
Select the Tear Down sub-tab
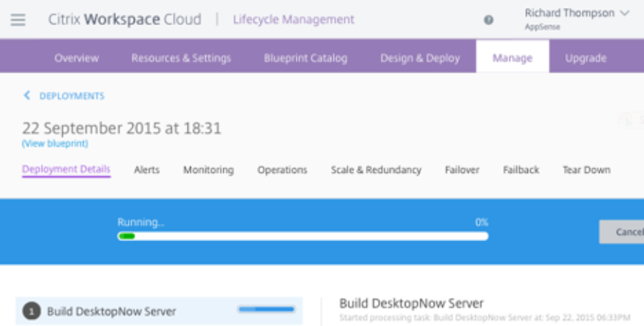[587, 169]
